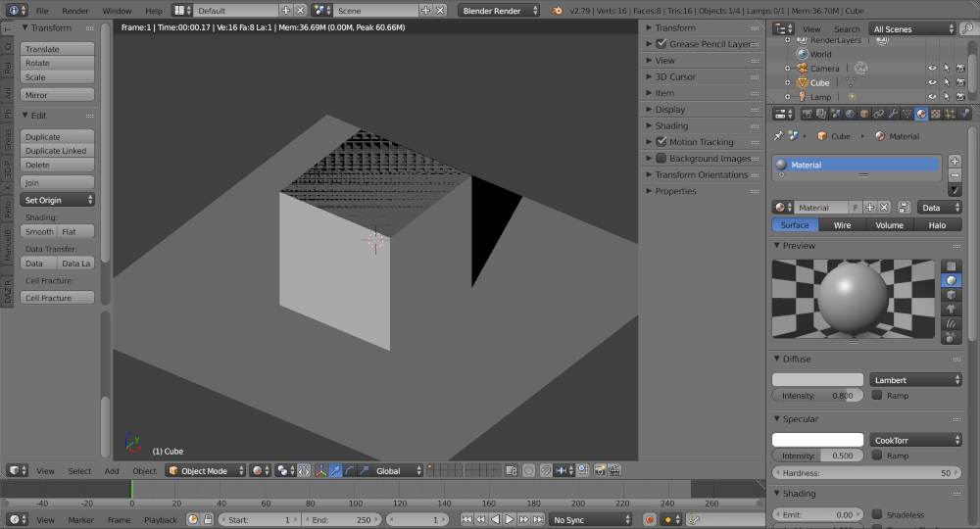The width and height of the screenshot is (980, 529).
Task: Add new material datablock plus icon
Action: (869, 208)
